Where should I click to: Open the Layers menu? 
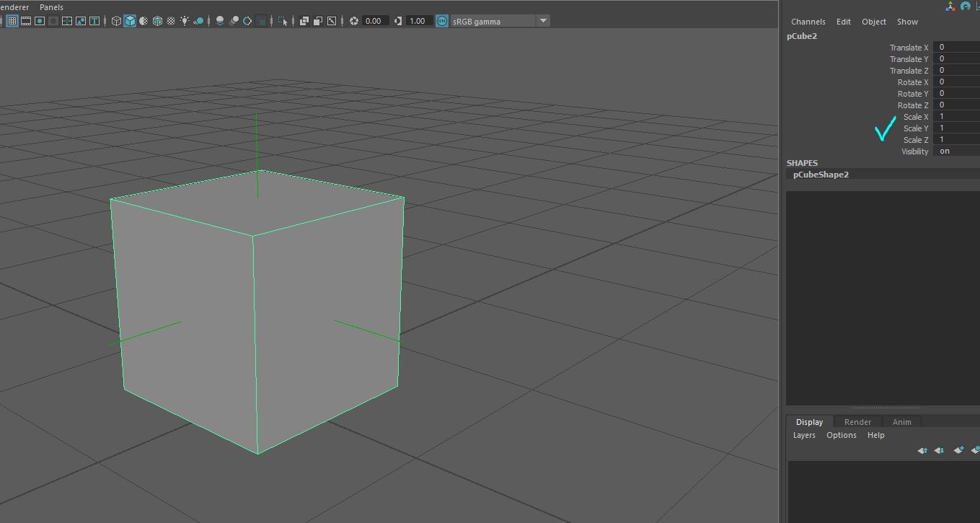(804, 435)
